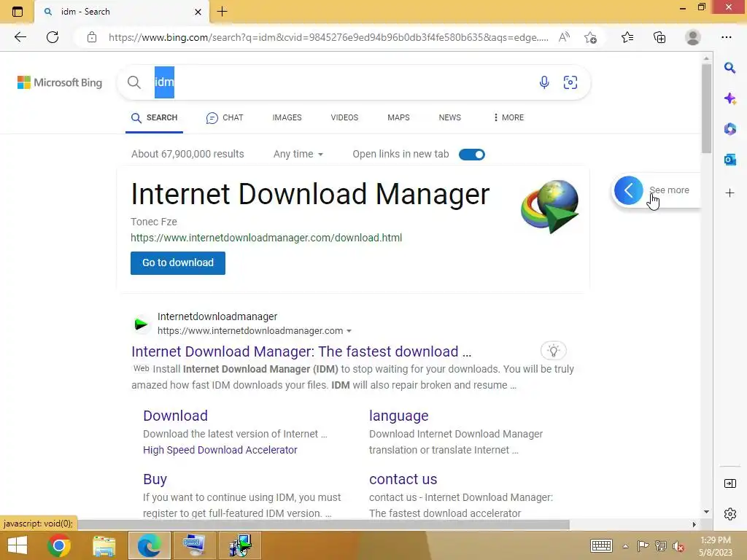
Task: Open Internet Download Manager: The fastest download result
Action: [x=301, y=351]
